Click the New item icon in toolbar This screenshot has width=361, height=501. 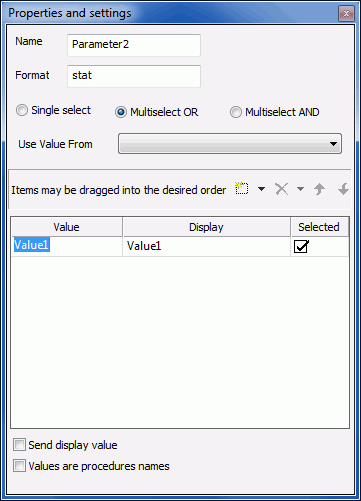tap(242, 189)
